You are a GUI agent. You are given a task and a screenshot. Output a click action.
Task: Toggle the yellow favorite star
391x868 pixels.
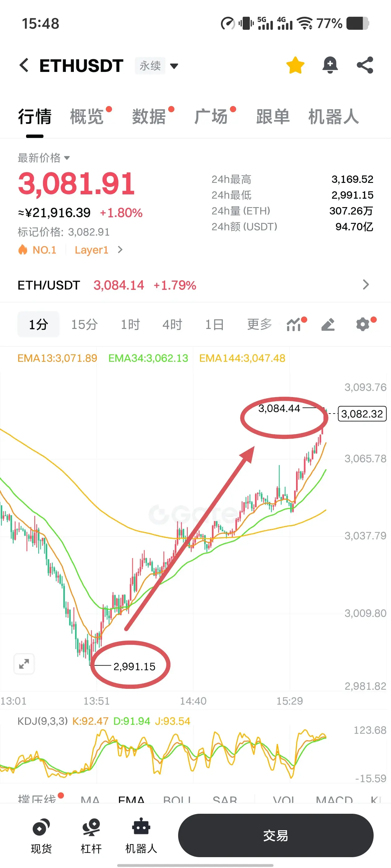pos(295,65)
